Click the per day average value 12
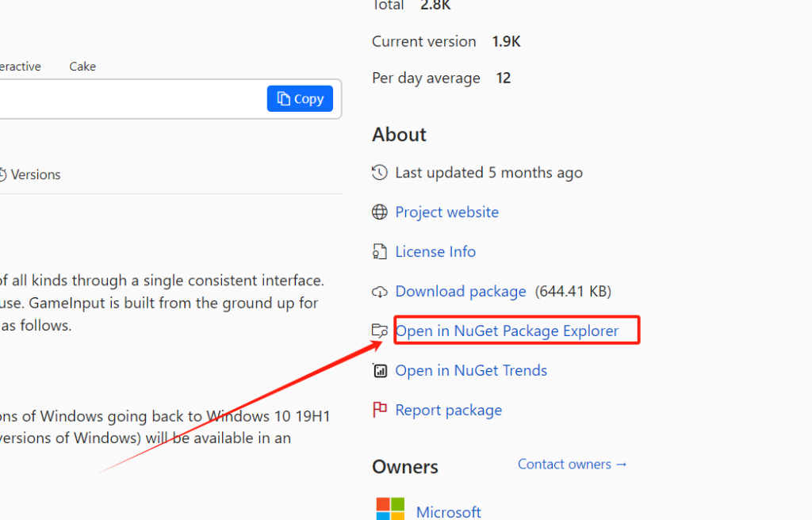Viewport: 812px width, 520px height. click(504, 78)
